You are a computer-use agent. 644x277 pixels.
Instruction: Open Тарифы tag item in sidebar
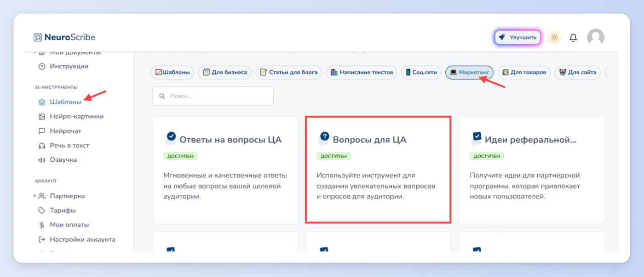pyautogui.click(x=57, y=210)
